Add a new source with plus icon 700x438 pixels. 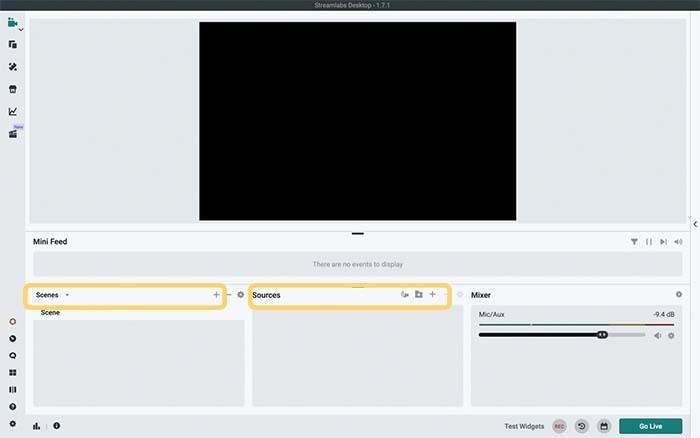[x=432, y=295]
